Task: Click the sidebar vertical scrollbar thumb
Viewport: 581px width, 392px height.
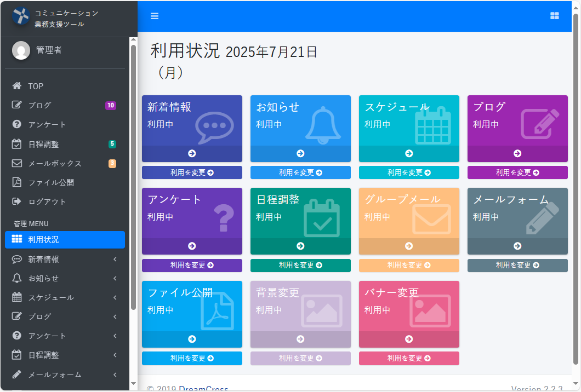Action: pos(133,177)
